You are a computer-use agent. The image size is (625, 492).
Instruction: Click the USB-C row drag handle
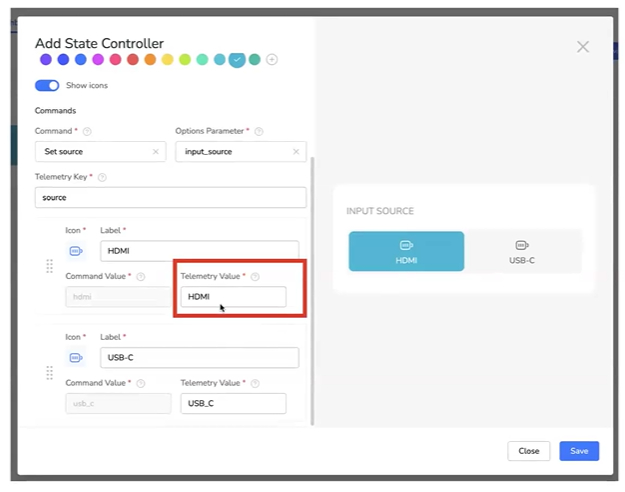[x=49, y=373]
